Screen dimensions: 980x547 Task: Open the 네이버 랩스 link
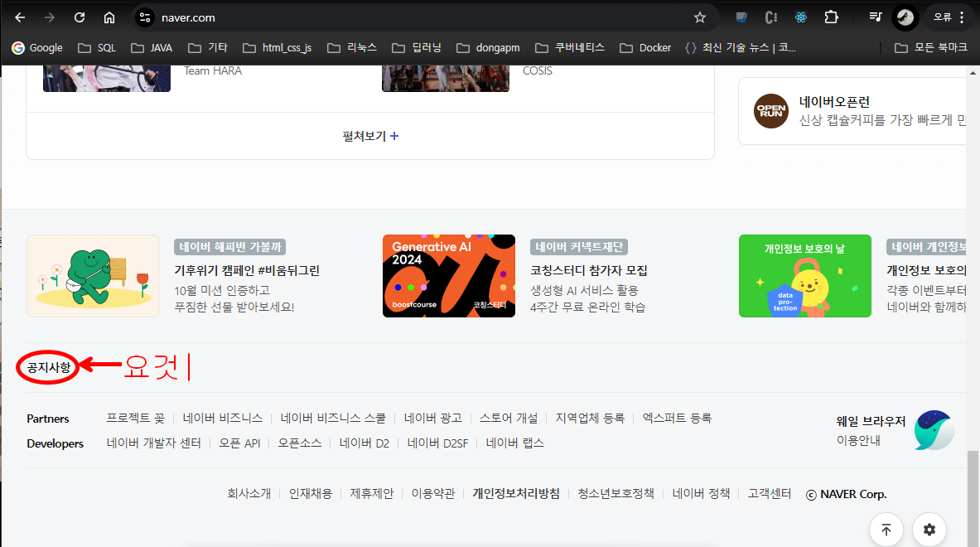(x=515, y=443)
